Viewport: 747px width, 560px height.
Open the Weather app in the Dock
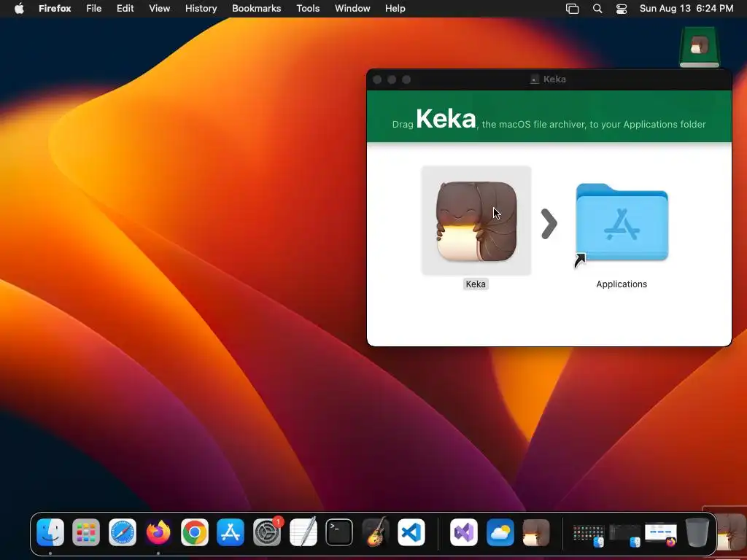point(500,532)
